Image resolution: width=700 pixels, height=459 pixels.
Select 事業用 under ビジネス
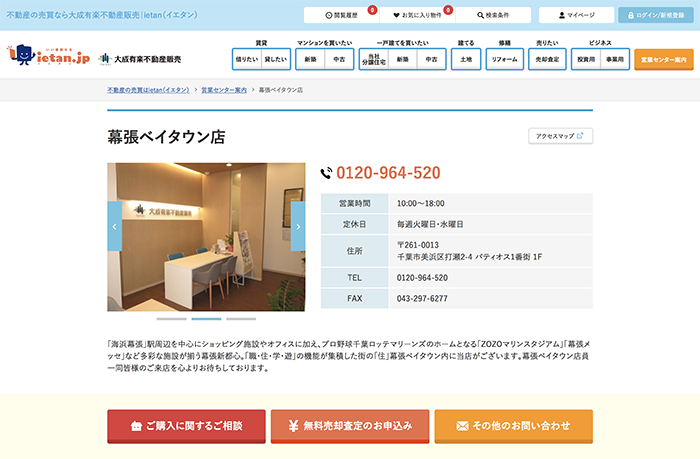[615, 59]
